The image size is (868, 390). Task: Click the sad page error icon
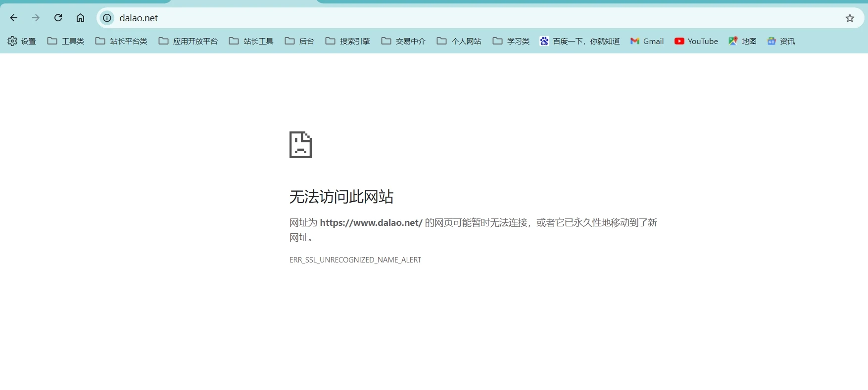(300, 145)
